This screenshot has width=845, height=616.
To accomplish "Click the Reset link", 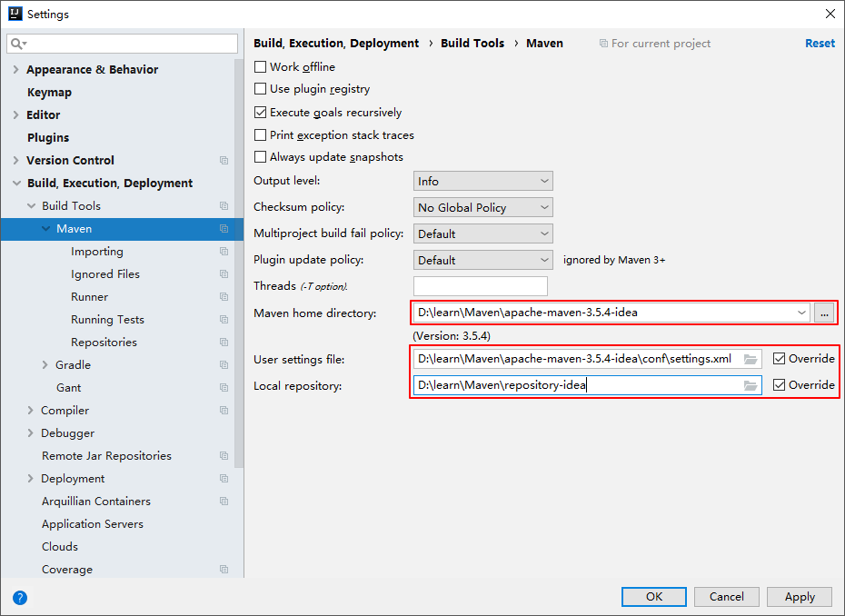I will pyautogui.click(x=820, y=44).
